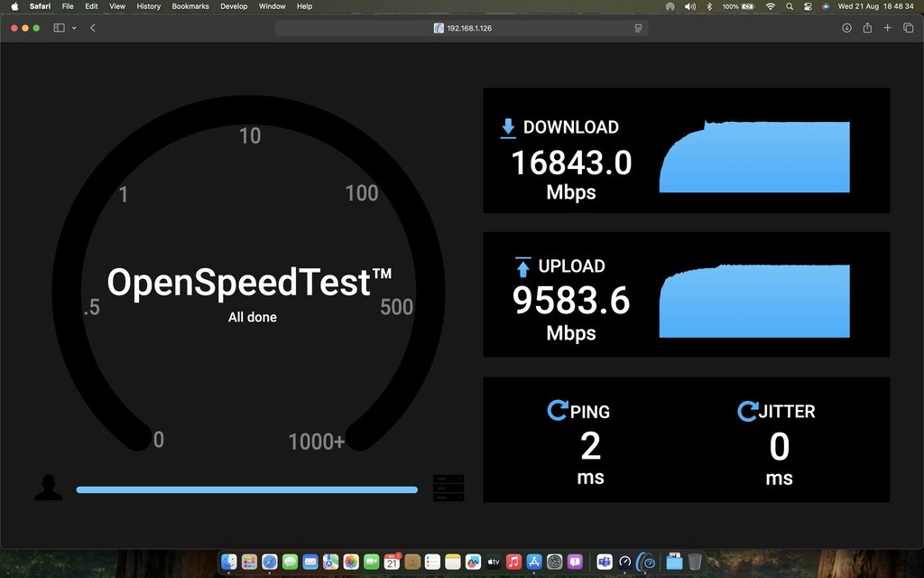Viewport: 924px width, 578px height.
Task: Click the volume icon in menu bar
Action: 690,6
